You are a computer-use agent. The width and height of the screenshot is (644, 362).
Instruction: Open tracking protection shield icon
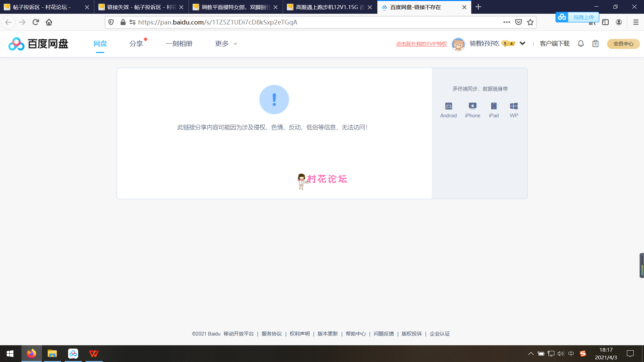click(111, 22)
